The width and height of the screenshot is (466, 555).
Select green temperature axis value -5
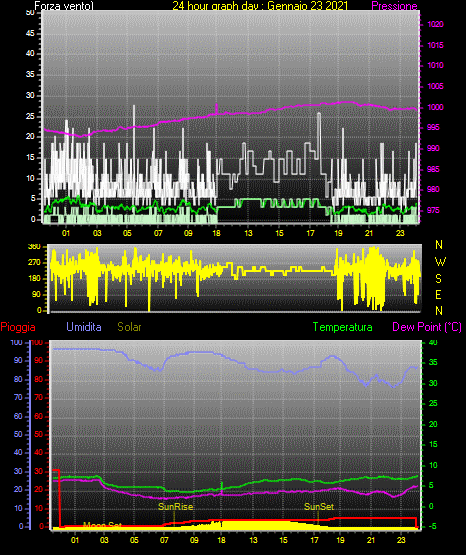pyautogui.click(x=433, y=527)
